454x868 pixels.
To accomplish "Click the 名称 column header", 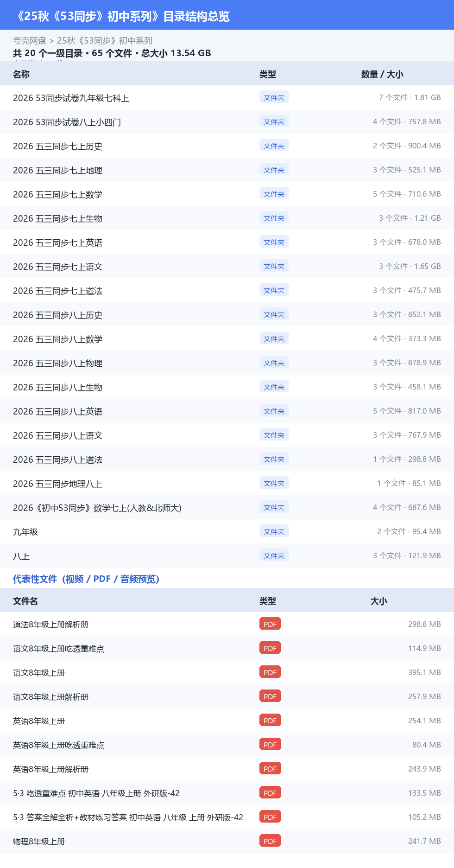I will click(x=21, y=74).
